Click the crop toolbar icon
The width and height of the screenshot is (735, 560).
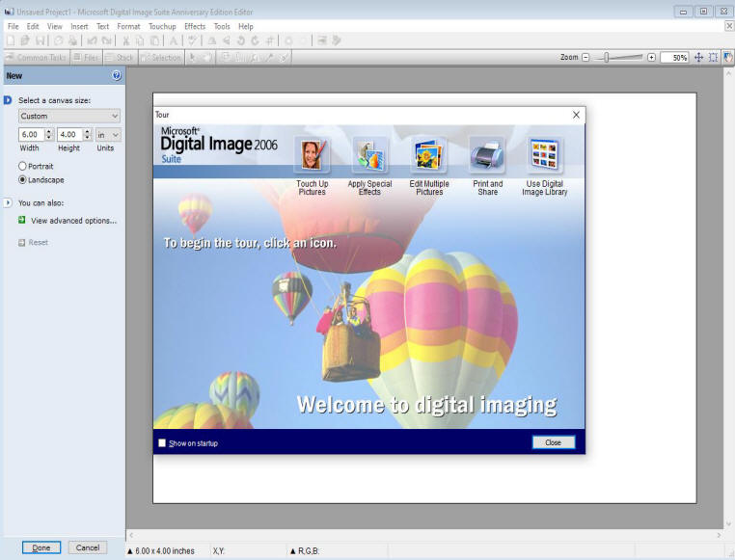point(269,40)
